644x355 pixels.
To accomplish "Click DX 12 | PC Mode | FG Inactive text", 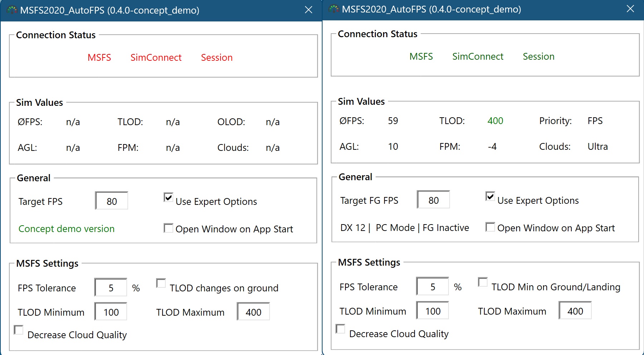I will 405,228.
